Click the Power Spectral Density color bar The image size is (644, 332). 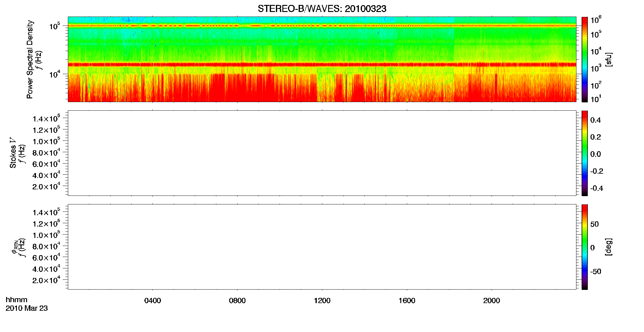click(585, 59)
